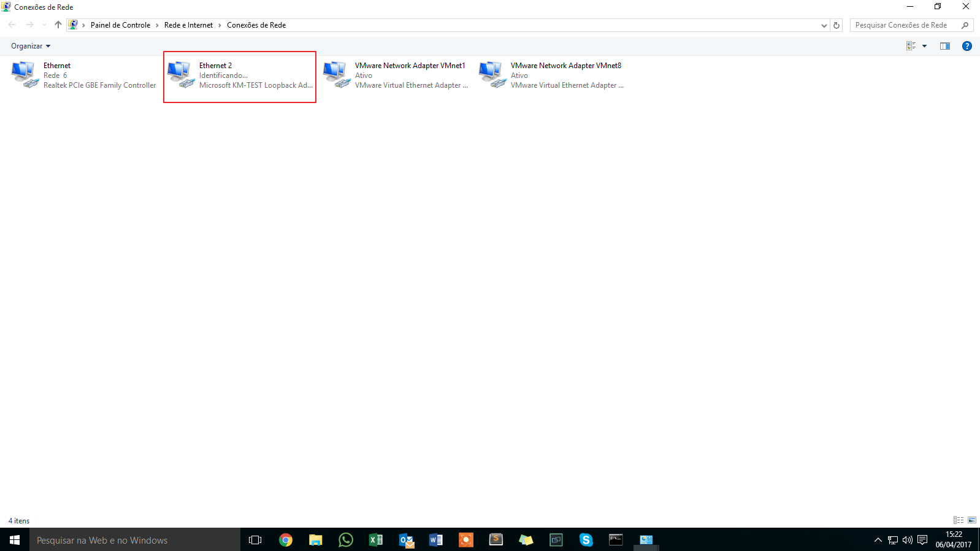This screenshot has width=980, height=551.
Task: Expand the address bar history dropdown
Action: click(x=824, y=25)
